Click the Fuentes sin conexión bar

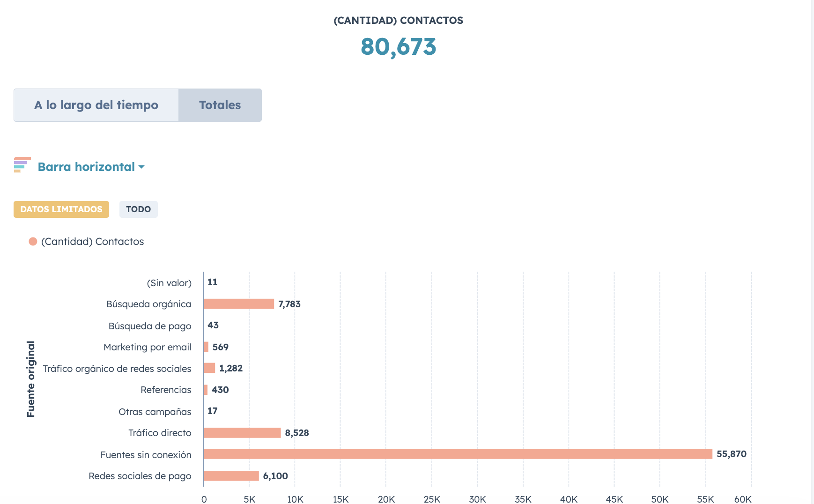[458, 454]
